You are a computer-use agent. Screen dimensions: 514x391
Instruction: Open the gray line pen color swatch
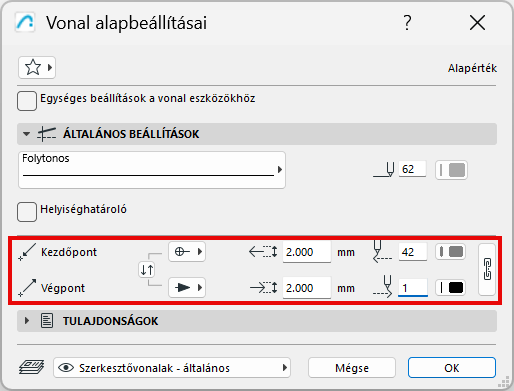(451, 170)
